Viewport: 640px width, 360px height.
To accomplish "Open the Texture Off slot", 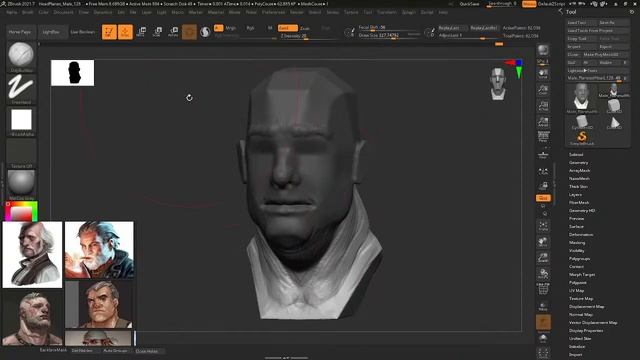I will point(21,152).
